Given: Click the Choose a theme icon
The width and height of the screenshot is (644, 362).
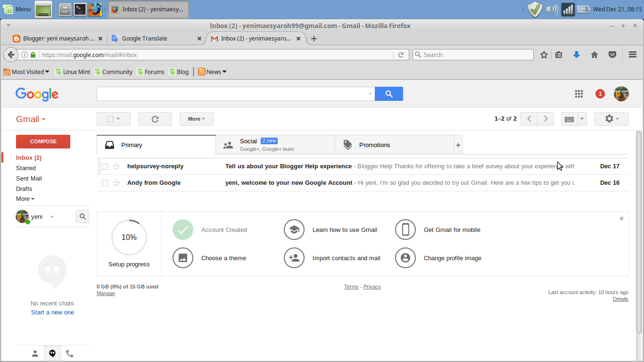Looking at the screenshot, I should tap(183, 258).
